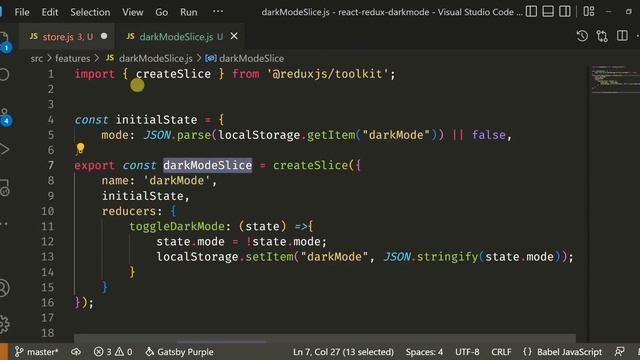
Task: Click toggleDarkMode on line 11
Action: point(177,226)
